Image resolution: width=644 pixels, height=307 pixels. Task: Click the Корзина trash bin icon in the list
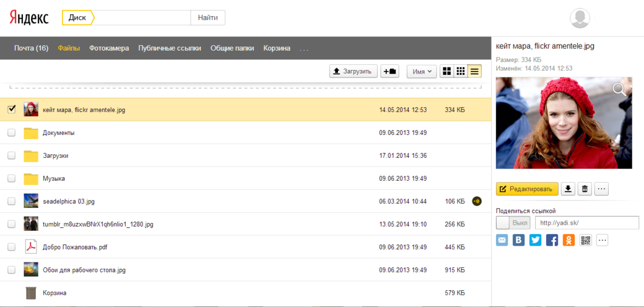(x=31, y=293)
